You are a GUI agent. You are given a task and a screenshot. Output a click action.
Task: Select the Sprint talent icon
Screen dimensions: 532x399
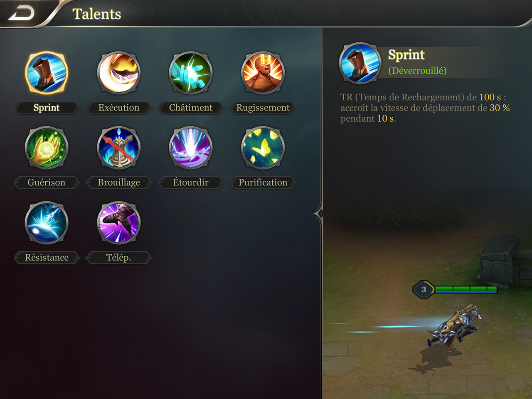pyautogui.click(x=46, y=73)
